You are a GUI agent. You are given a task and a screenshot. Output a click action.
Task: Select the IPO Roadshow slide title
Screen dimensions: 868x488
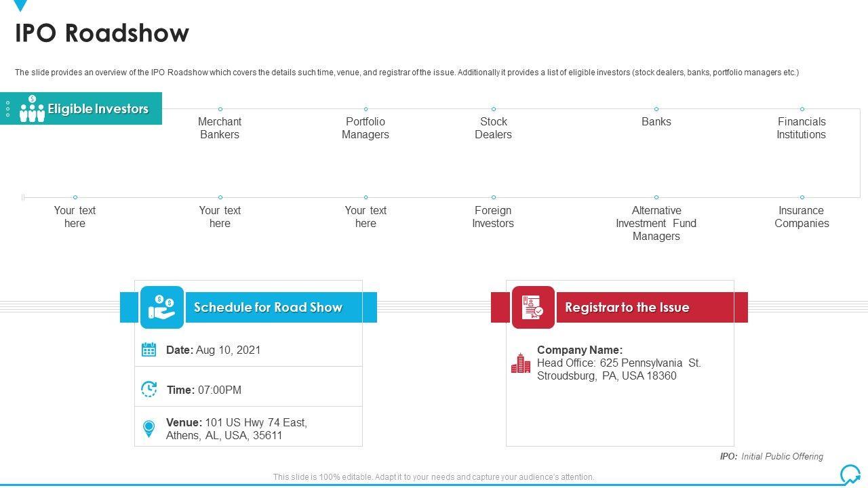tap(102, 33)
